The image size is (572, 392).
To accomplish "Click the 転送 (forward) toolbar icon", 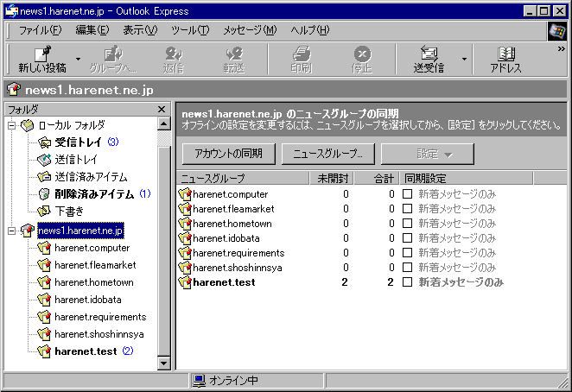I will 234,54.
